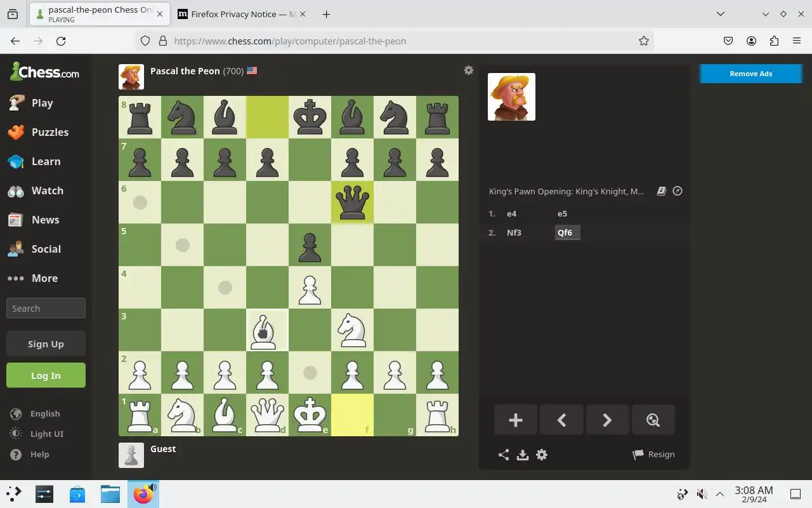Viewport: 812px width, 508px height.
Task: Focus the sidebar Search field
Action: [x=46, y=308]
